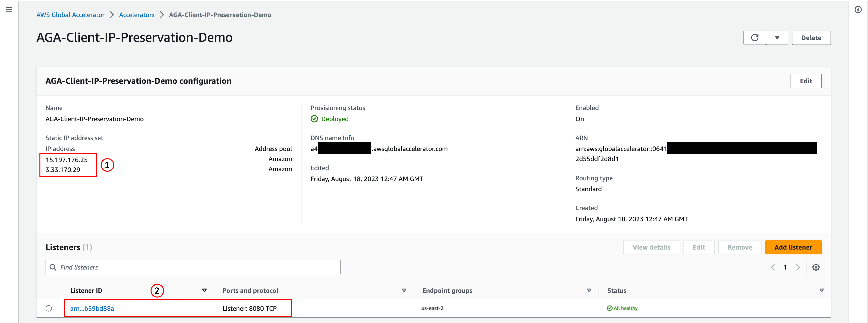
Task: Click the Add listener button
Action: (793, 247)
